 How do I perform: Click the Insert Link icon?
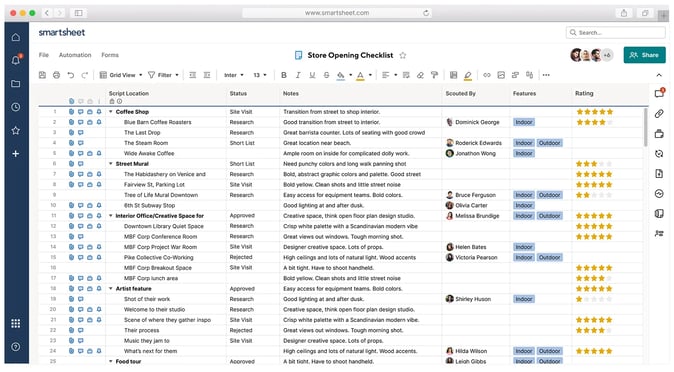[x=487, y=75]
